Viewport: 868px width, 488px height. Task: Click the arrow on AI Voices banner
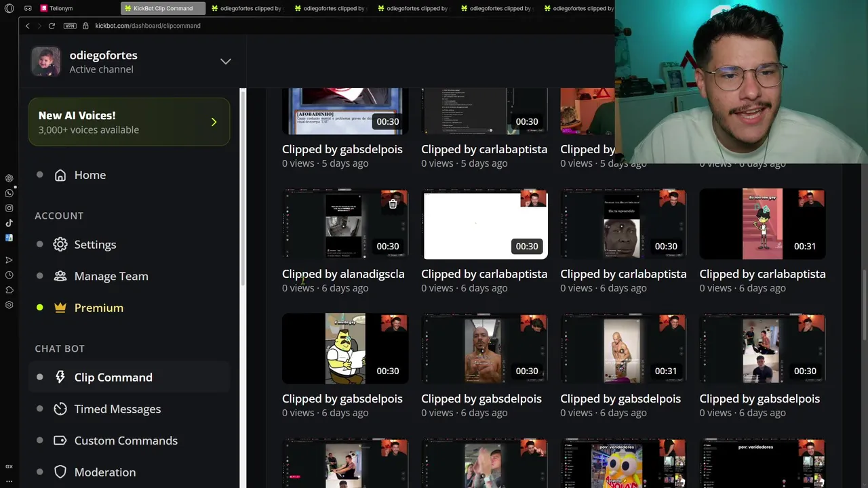[214, 122]
